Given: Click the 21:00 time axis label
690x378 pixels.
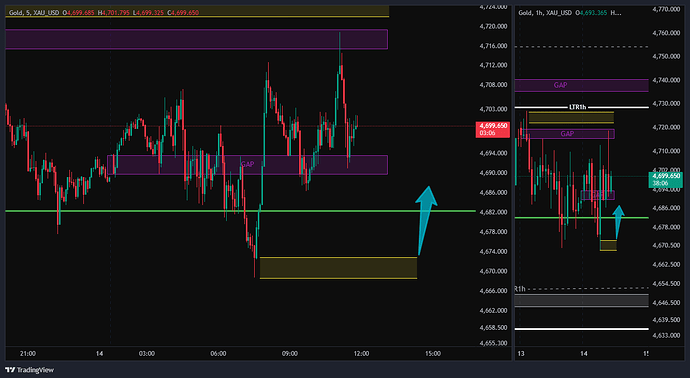Looking at the screenshot, I should pos(28,353).
